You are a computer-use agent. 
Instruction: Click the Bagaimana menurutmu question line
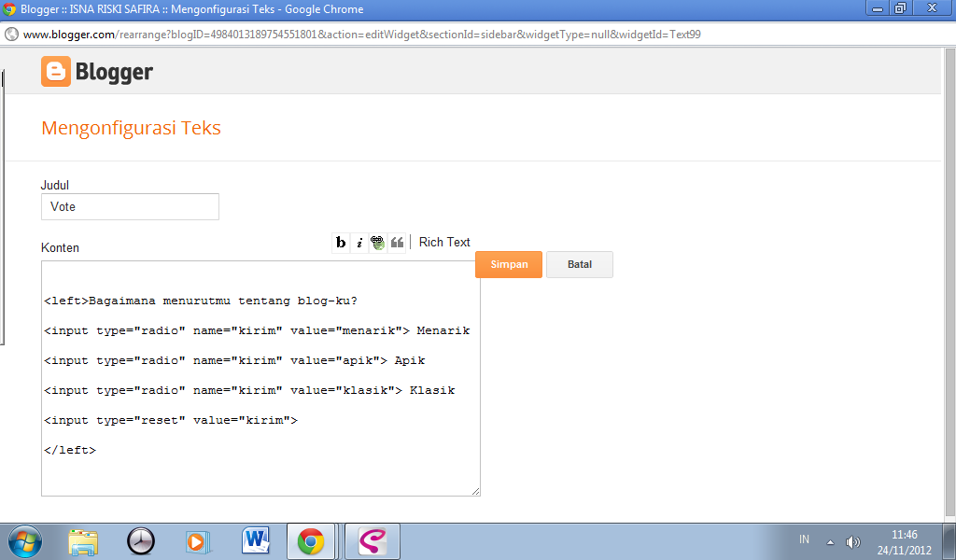click(x=201, y=301)
